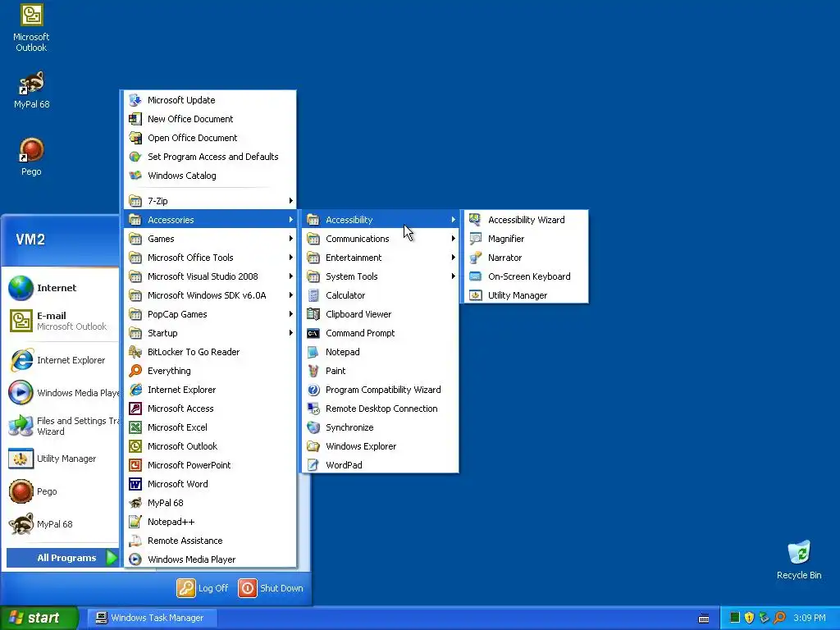Launch Command Prompt icon
Image resolution: width=840 pixels, height=630 pixels.
coord(313,333)
